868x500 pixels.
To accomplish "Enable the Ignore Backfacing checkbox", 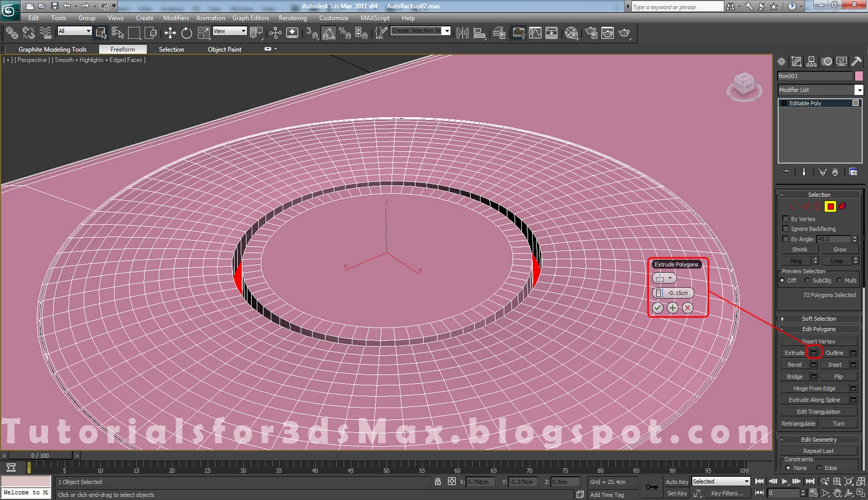I will pos(785,228).
